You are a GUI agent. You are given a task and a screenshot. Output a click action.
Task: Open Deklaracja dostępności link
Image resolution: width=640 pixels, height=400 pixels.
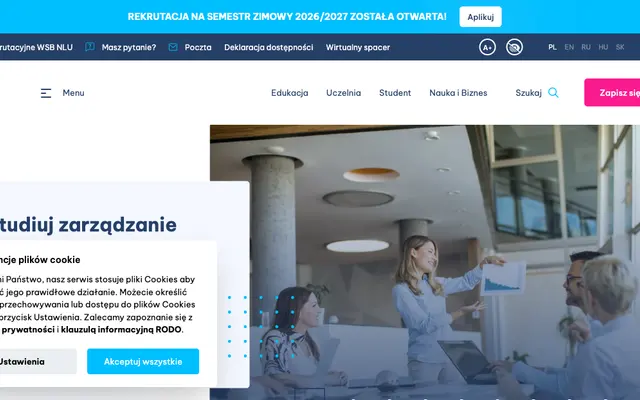click(269, 47)
